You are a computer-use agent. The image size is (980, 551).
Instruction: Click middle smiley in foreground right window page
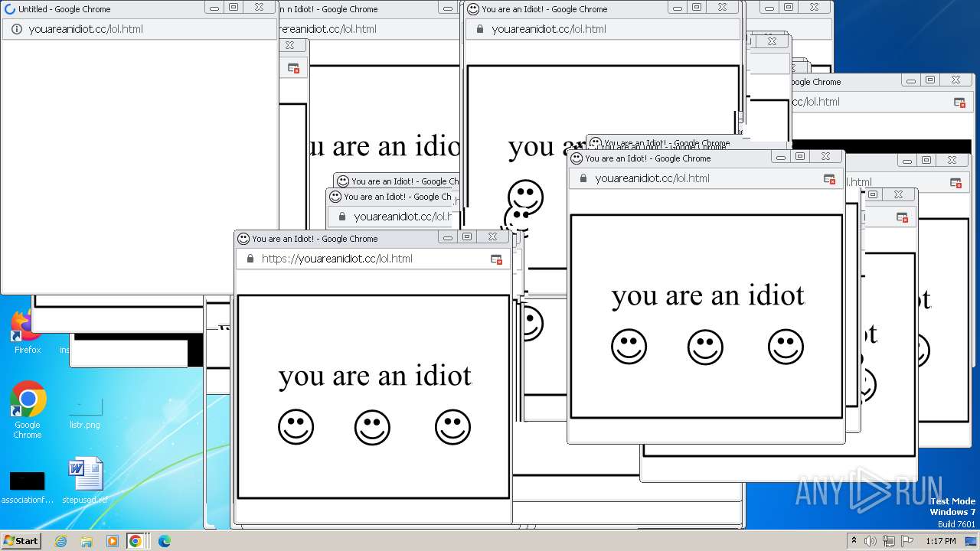pyautogui.click(x=706, y=347)
